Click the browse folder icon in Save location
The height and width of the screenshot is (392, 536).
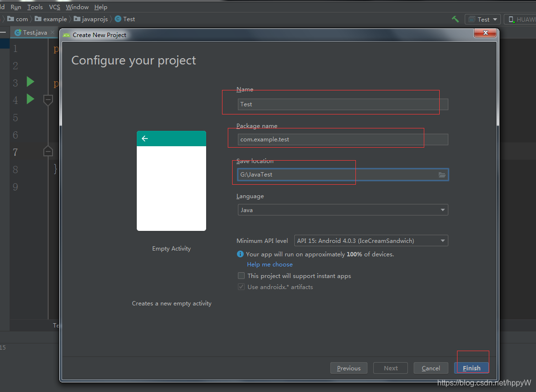pyautogui.click(x=442, y=175)
